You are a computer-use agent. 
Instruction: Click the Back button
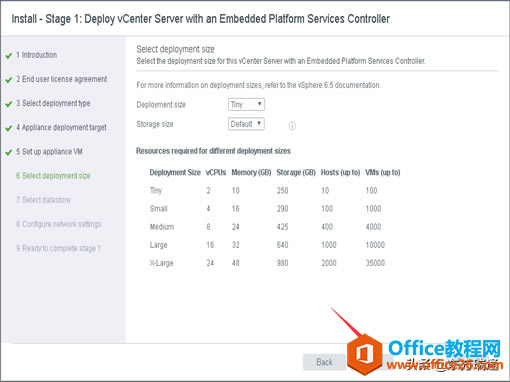(324, 362)
